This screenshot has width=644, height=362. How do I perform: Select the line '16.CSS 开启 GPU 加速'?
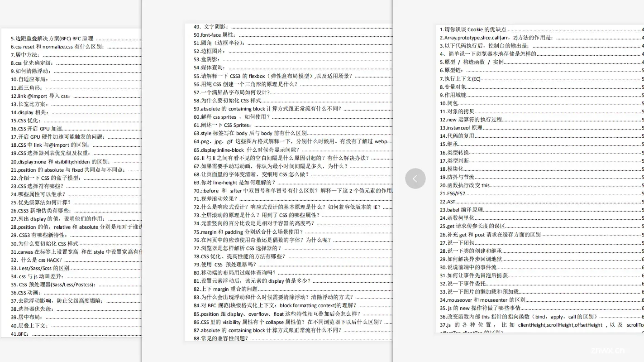click(76, 129)
